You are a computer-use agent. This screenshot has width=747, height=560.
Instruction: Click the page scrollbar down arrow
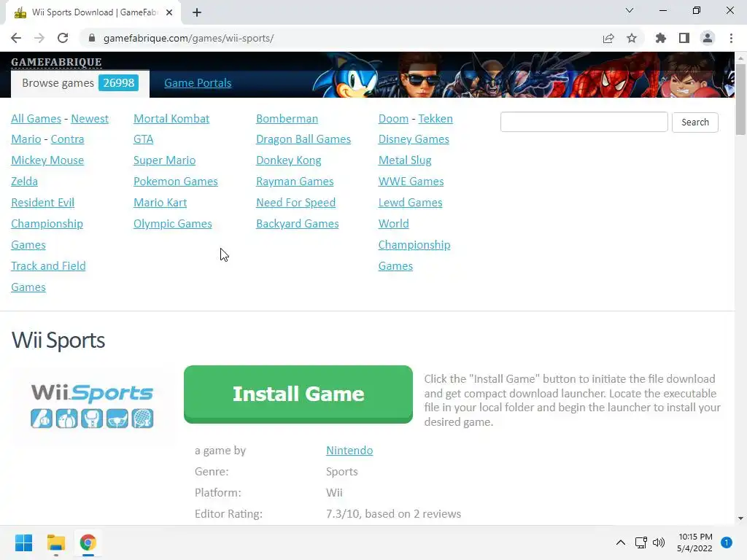tap(740, 518)
